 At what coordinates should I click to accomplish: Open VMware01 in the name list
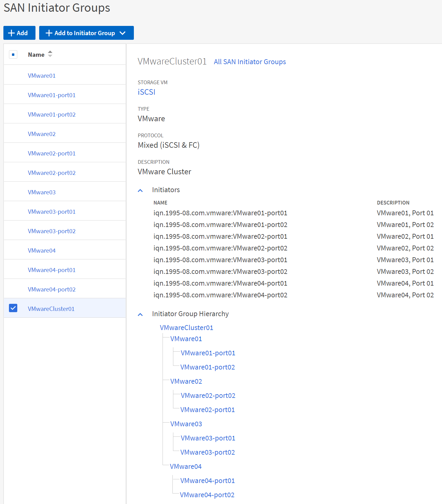pos(42,76)
